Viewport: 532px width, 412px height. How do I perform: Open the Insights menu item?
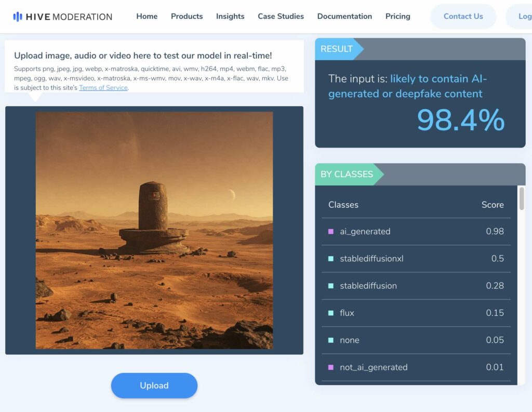coord(230,16)
